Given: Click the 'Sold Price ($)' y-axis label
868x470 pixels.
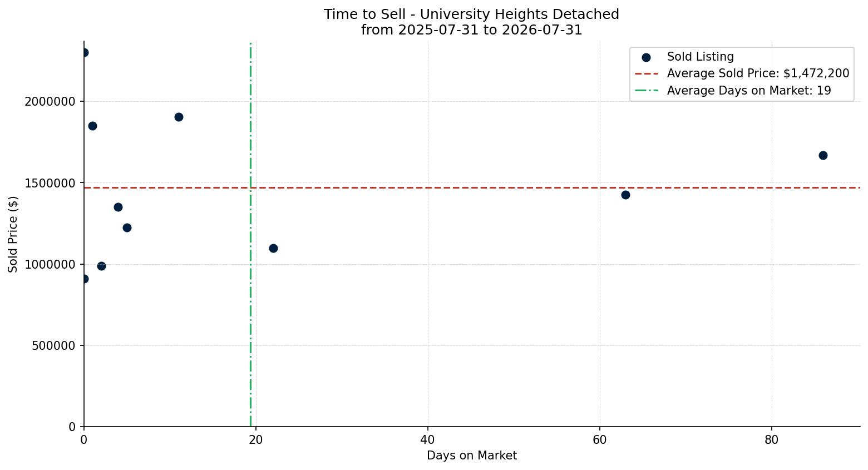Looking at the screenshot, I should tap(13, 234).
